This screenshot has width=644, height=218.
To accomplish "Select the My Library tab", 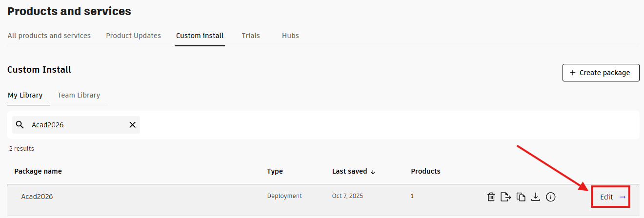I will [25, 95].
